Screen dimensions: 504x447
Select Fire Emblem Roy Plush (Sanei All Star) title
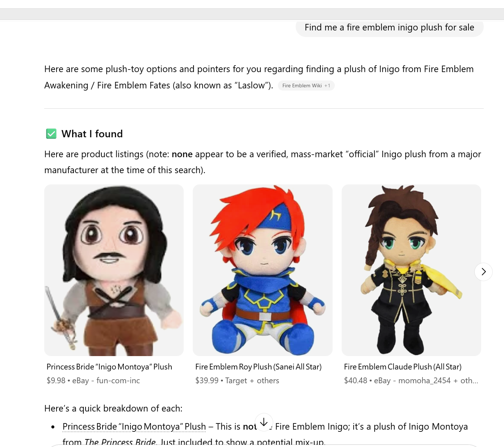pyautogui.click(x=258, y=367)
